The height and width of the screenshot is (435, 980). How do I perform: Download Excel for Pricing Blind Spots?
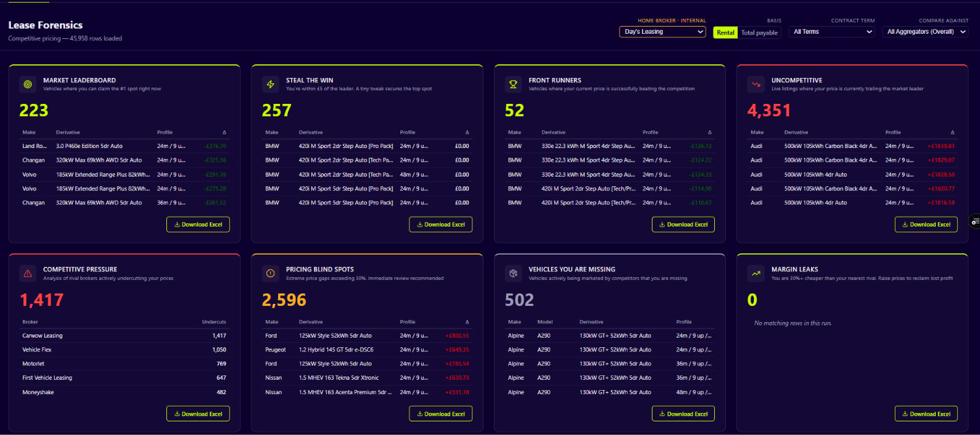click(x=441, y=414)
